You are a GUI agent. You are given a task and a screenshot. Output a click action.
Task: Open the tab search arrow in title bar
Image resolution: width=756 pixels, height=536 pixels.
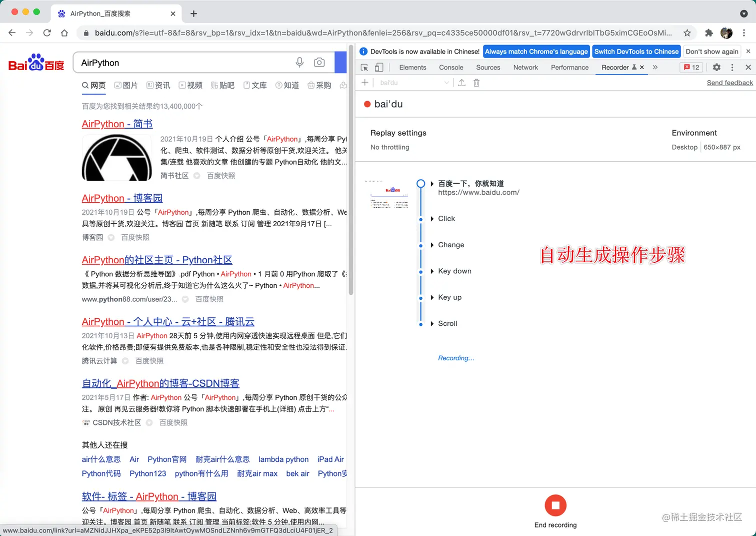click(x=743, y=14)
